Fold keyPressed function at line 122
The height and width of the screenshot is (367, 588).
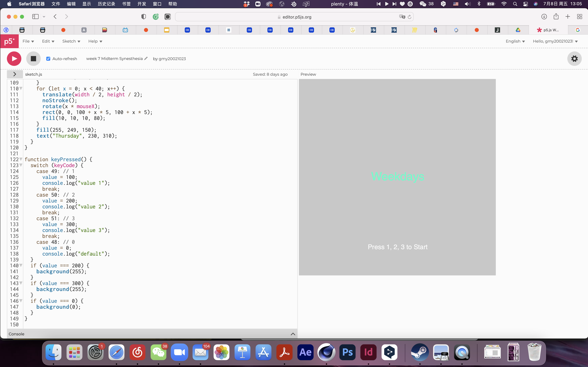[x=21, y=159]
